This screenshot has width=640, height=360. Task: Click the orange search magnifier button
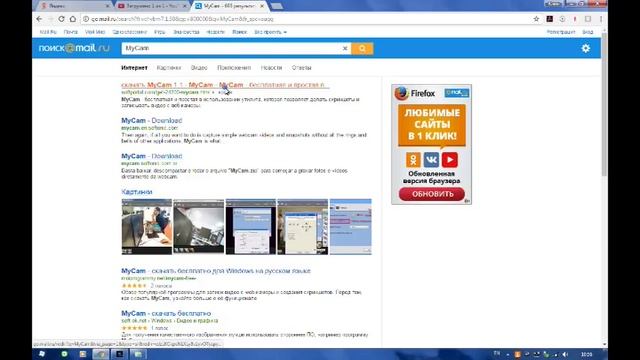point(362,49)
